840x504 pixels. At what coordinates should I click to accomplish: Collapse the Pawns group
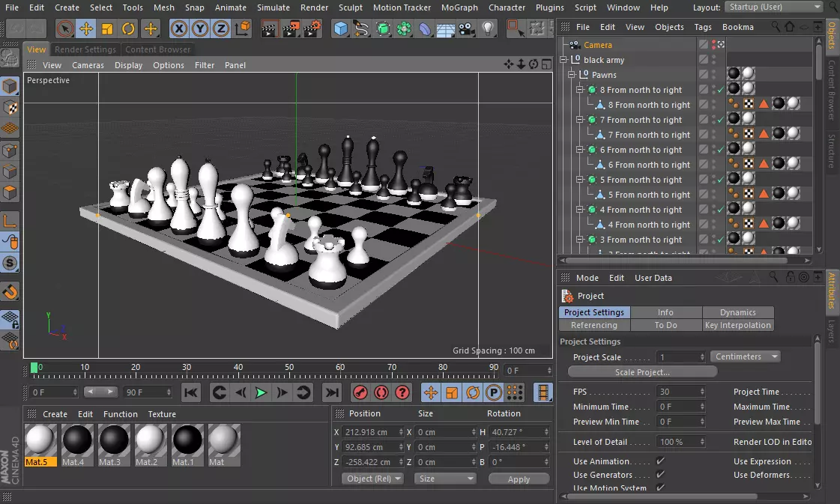(572, 74)
